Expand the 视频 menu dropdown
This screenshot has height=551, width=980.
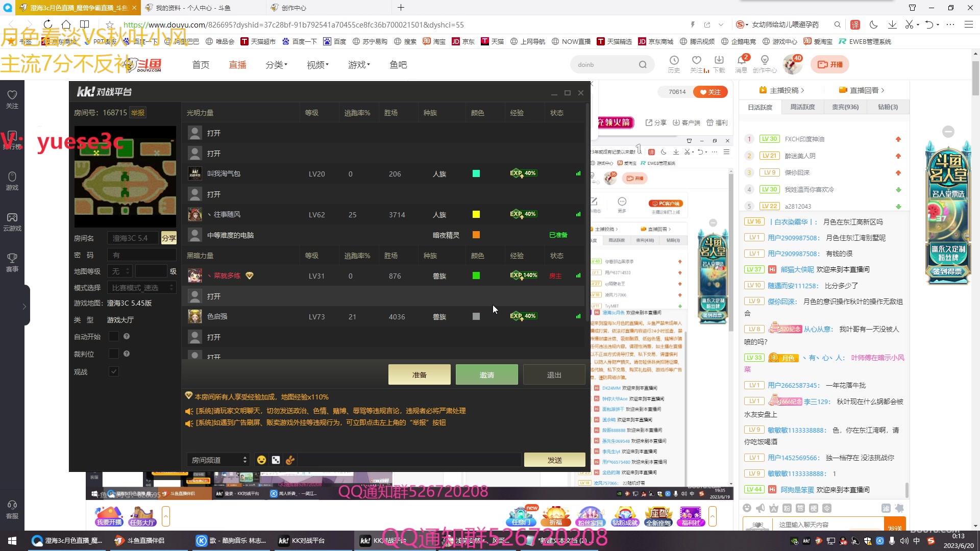click(x=317, y=65)
